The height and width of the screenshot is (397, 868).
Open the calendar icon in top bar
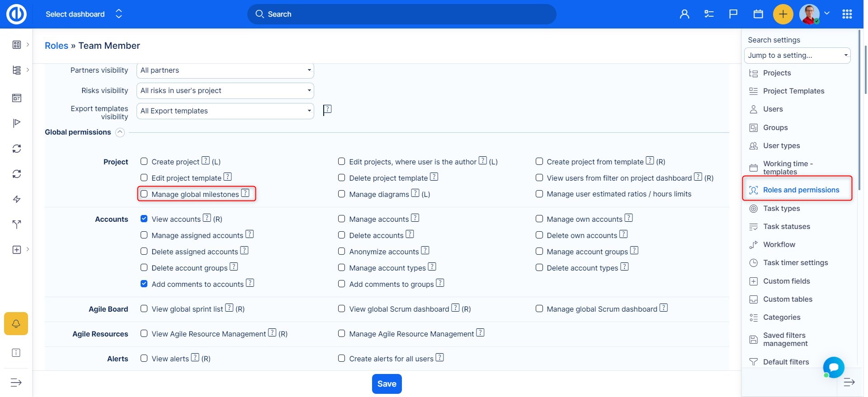pyautogui.click(x=758, y=14)
